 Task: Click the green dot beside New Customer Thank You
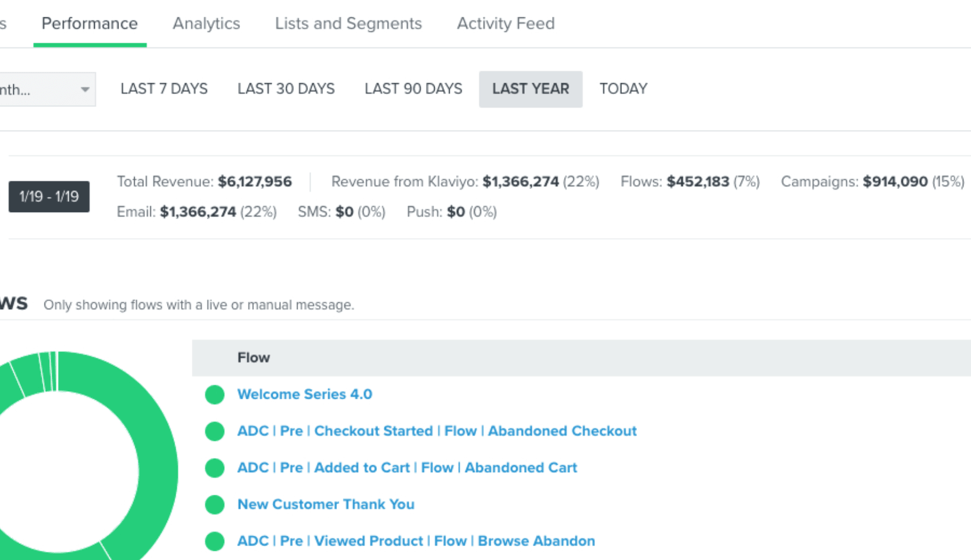215,505
